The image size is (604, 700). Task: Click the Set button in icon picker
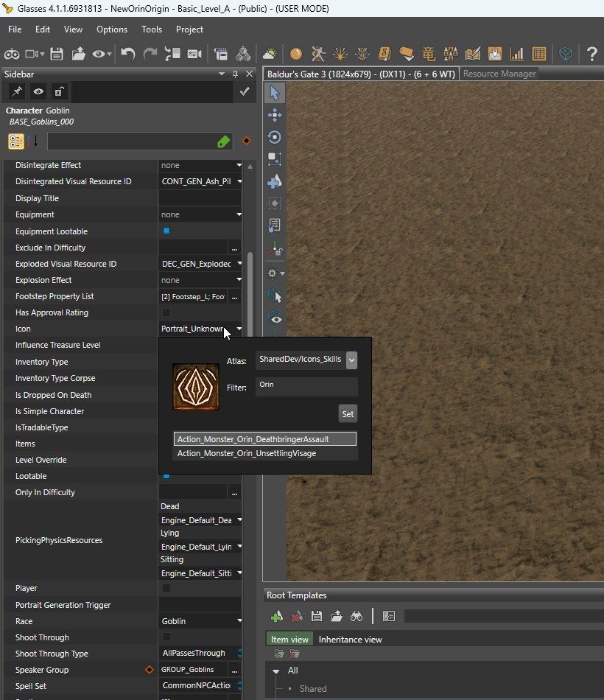pyautogui.click(x=348, y=414)
